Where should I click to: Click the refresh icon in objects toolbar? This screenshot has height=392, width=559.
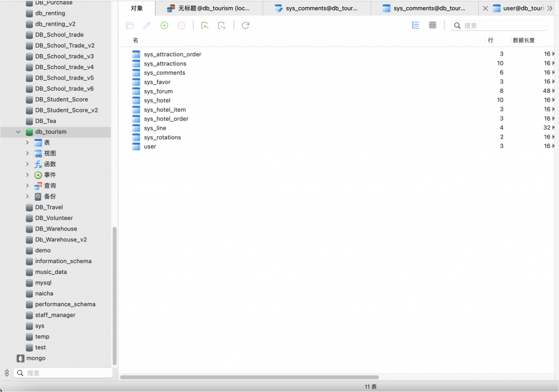click(x=246, y=26)
